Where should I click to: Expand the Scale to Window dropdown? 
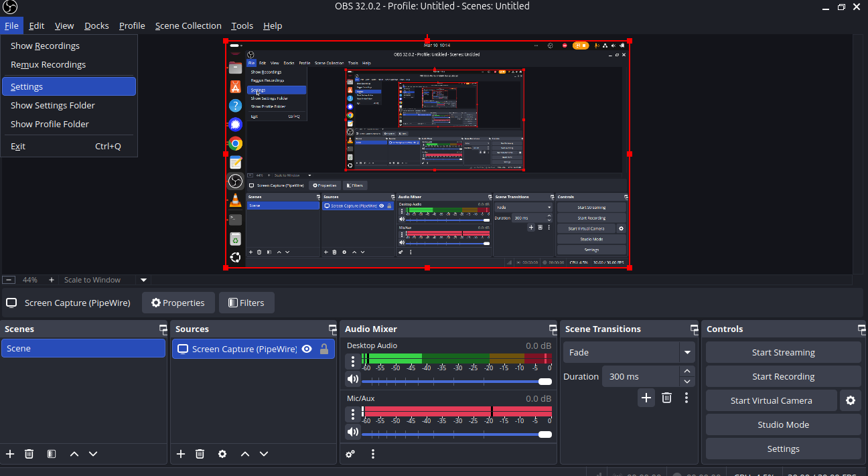click(143, 280)
